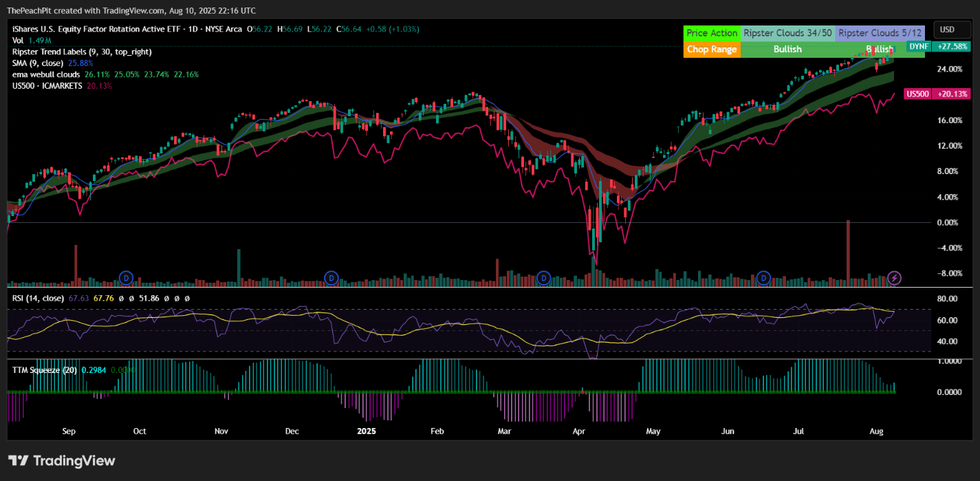Select the Ripster Clouds 5/12 label

tap(880, 32)
